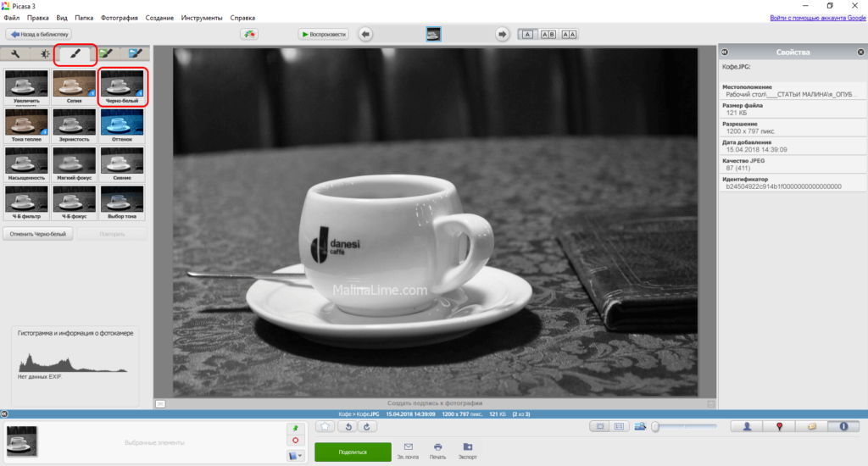Viewport: 868px width, 466px height.
Task: Open the Print (Печать) icon
Action: pos(438,450)
